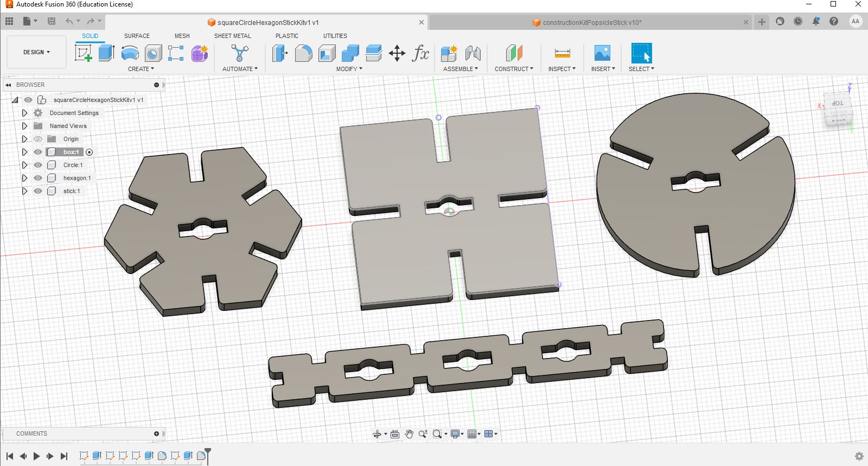This screenshot has width=868, height=466.
Task: Toggle the box:1 activate radio button
Action: pyautogui.click(x=90, y=152)
